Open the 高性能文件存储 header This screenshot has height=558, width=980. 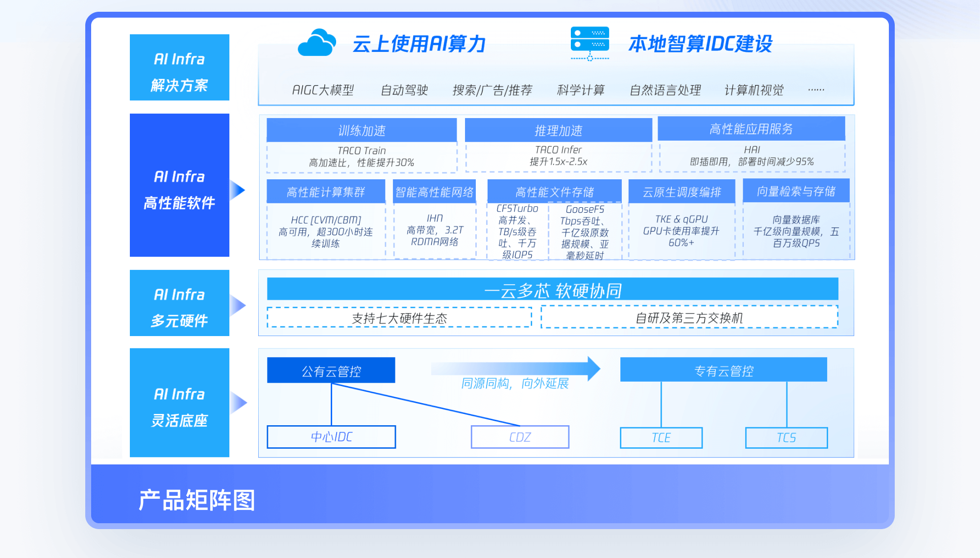(554, 192)
